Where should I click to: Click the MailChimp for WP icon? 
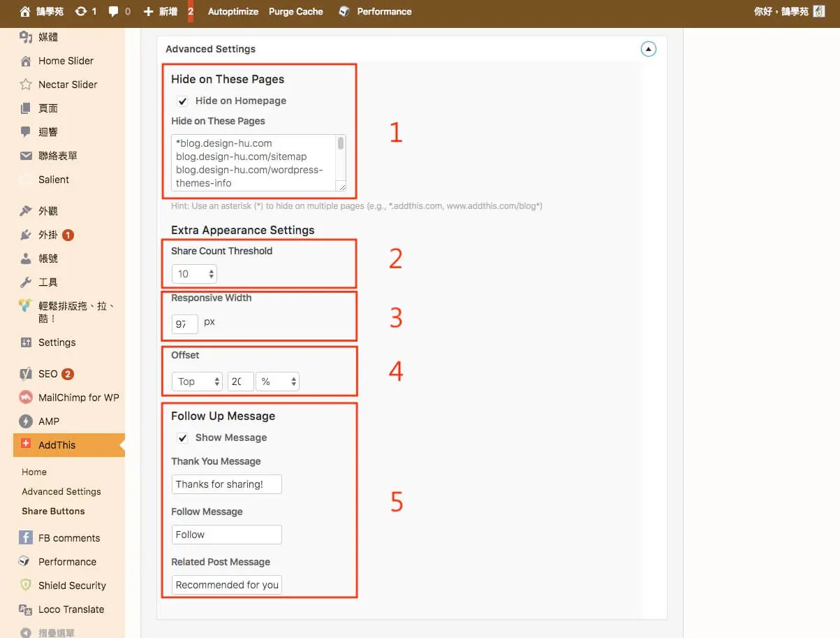[26, 398]
